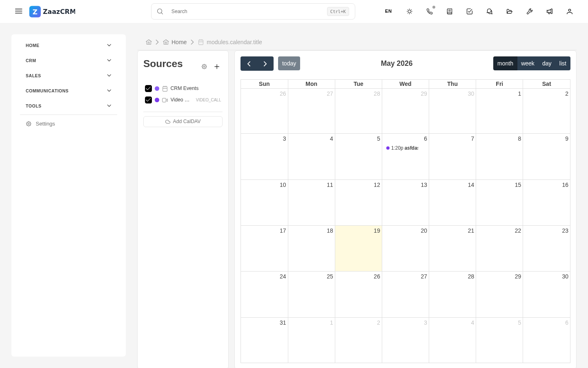Click the search magnifier icon
This screenshot has height=368, width=588.
[160, 11]
